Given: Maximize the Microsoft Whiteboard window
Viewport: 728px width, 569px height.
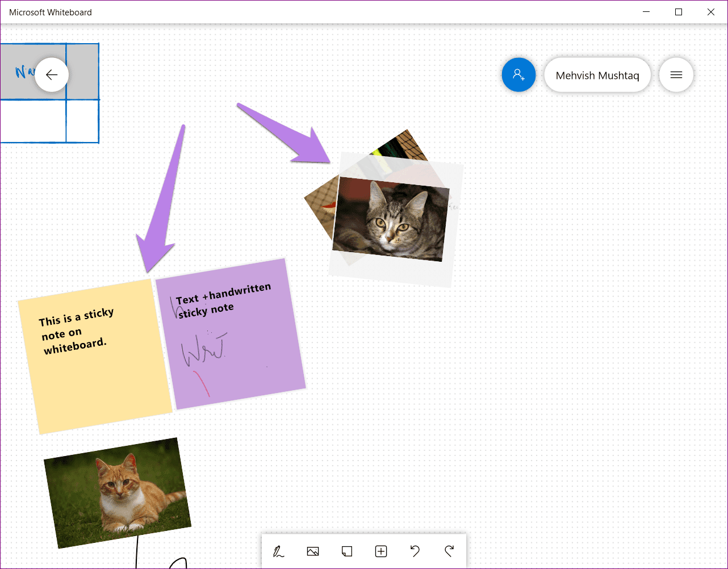Looking at the screenshot, I should [x=679, y=12].
